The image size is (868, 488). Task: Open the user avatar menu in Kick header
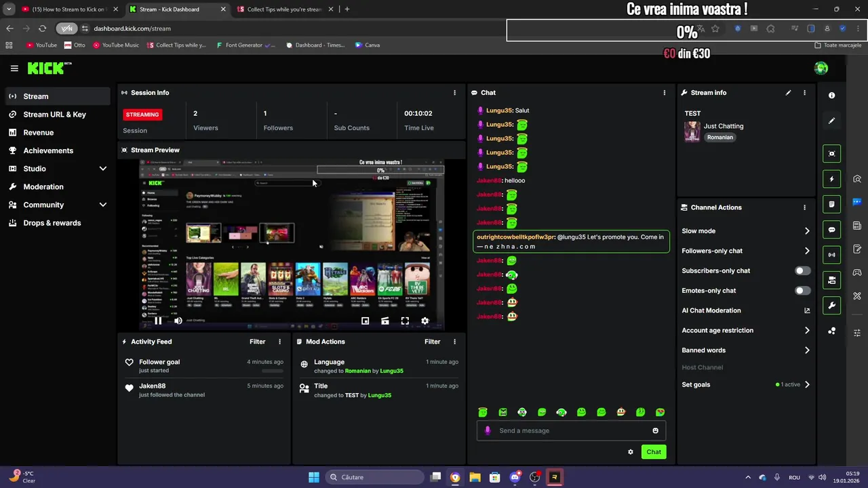[821, 68]
